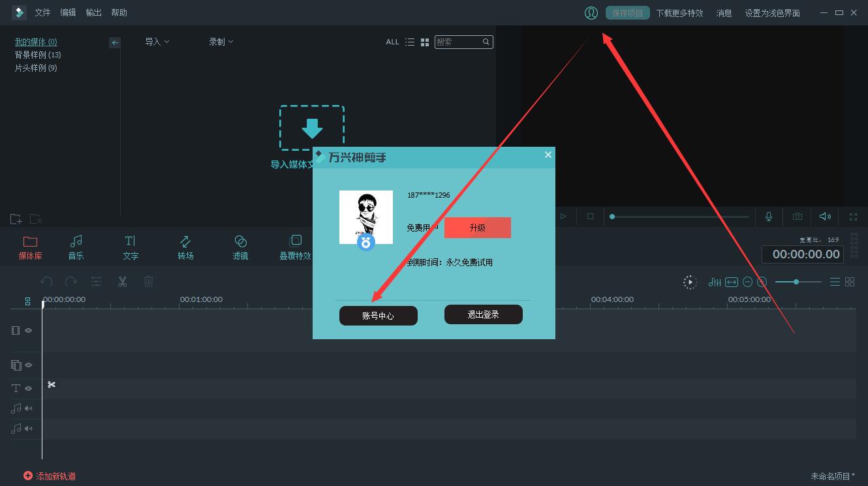This screenshot has height=486, width=868.
Task: Play the preview video
Action: tap(563, 217)
